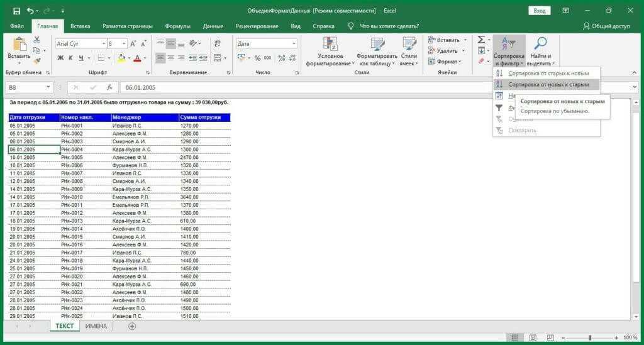Click the Insert Function fx icon
The width and height of the screenshot is (644, 345).
click(x=109, y=87)
